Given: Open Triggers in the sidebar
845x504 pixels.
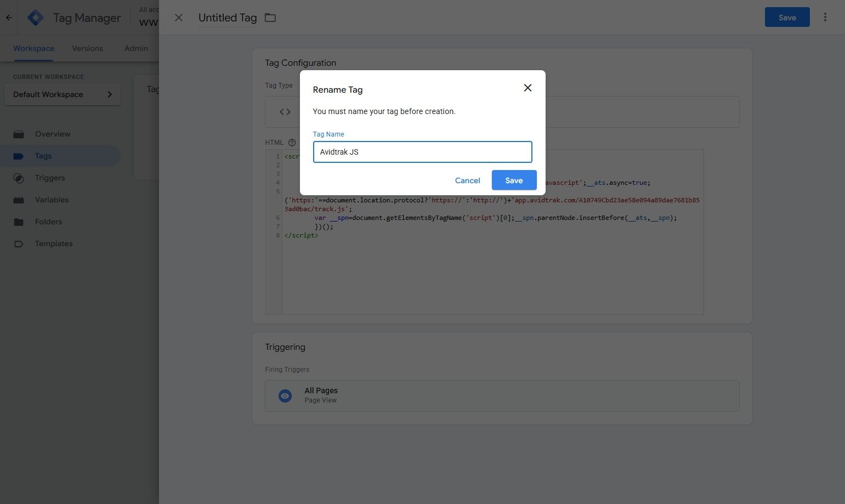Looking at the screenshot, I should pyautogui.click(x=60, y=178).
